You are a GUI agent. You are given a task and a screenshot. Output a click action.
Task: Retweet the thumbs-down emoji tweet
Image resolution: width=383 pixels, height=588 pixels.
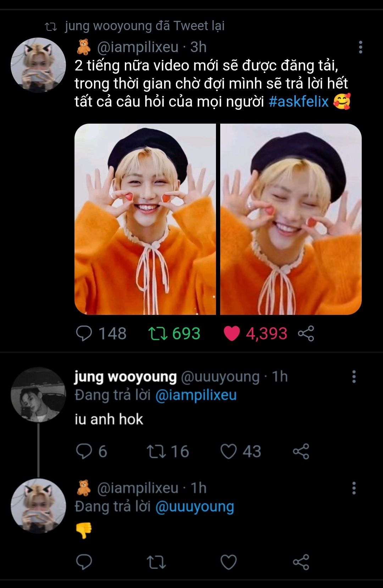[x=156, y=562]
